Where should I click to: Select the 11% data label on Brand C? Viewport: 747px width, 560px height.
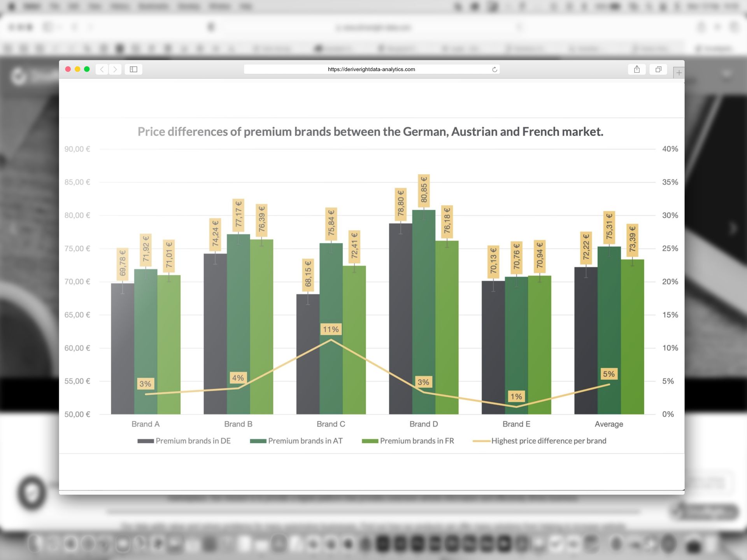point(331,329)
